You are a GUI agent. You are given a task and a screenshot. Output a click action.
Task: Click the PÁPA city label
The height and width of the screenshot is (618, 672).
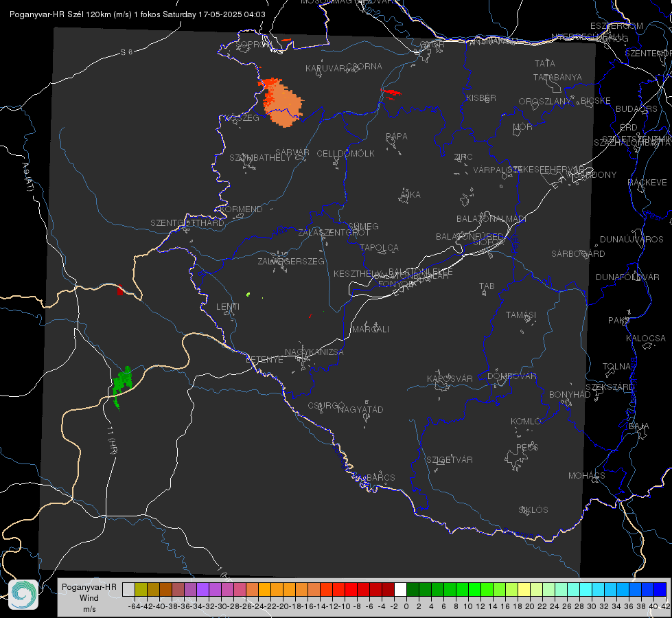(397, 137)
